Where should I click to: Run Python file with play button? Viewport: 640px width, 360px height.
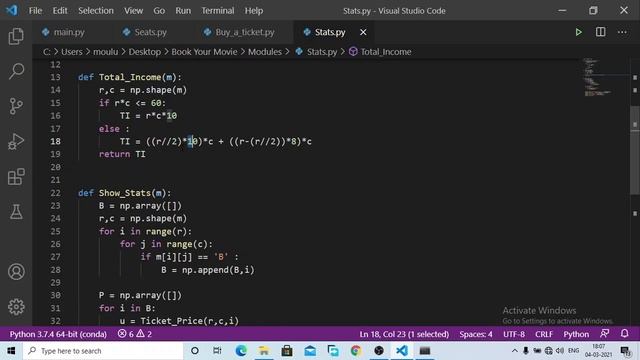578,32
